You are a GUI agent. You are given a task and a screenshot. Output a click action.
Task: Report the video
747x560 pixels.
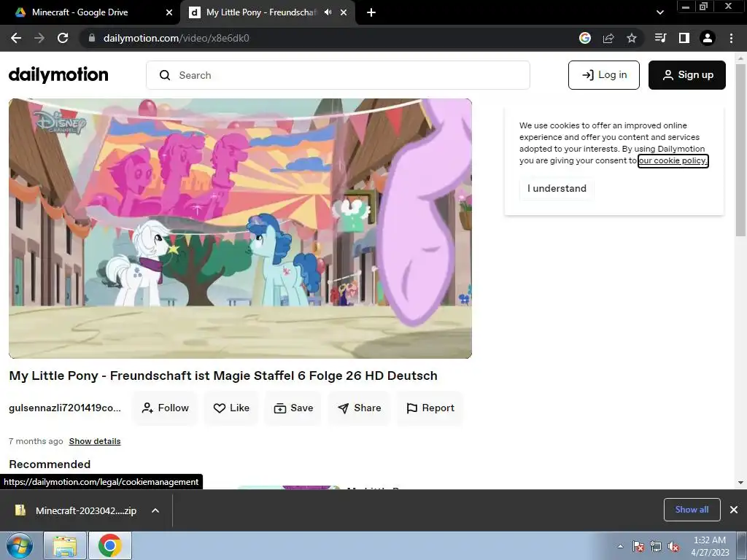click(430, 408)
